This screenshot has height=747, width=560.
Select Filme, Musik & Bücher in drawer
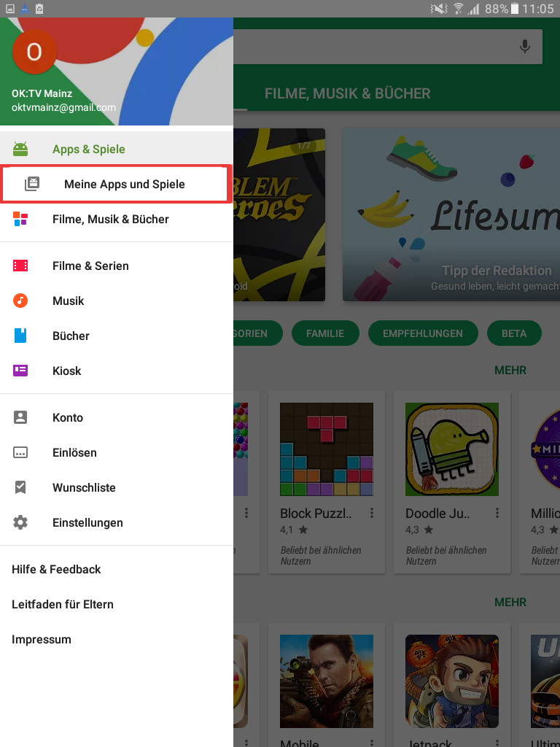point(117,219)
